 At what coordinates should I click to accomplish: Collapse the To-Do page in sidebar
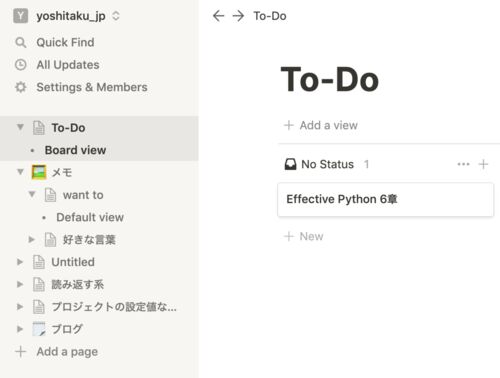coord(20,127)
